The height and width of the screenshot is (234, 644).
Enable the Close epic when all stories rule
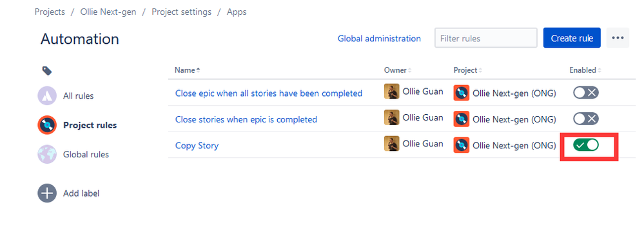[586, 93]
